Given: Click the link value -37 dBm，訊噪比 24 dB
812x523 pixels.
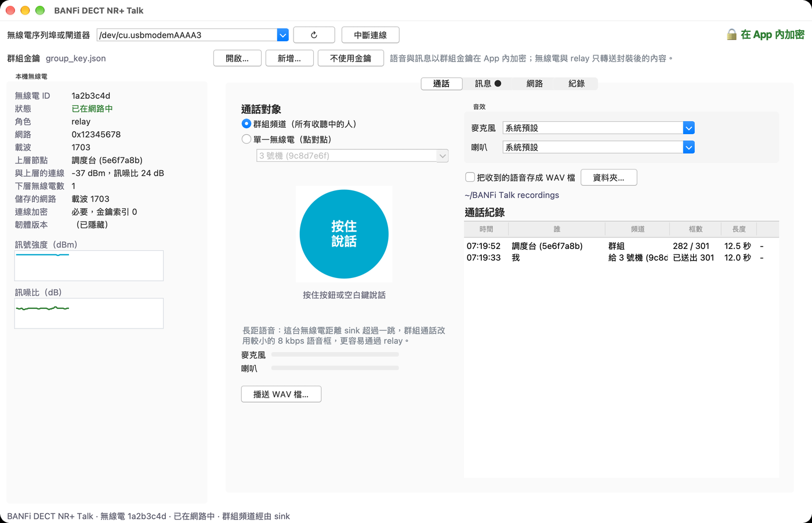Looking at the screenshot, I should pyautogui.click(x=118, y=173).
